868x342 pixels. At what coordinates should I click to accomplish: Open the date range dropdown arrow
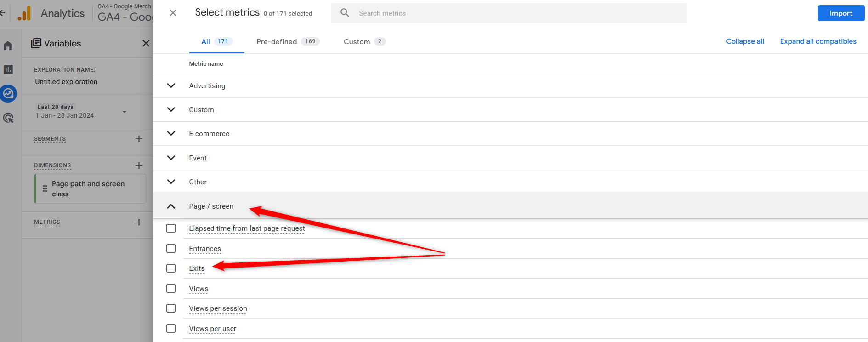[x=124, y=112]
